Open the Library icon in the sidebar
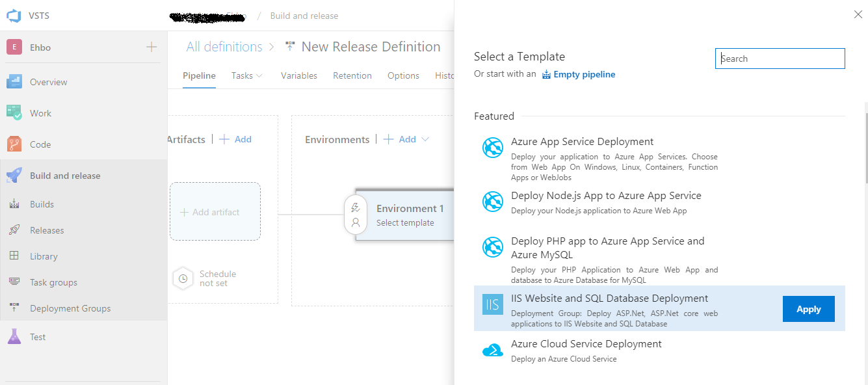This screenshot has height=385, width=868. pos(14,256)
